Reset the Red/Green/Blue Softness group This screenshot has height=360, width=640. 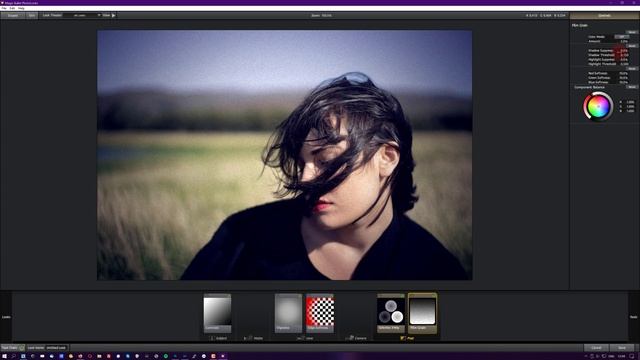pos(632,69)
